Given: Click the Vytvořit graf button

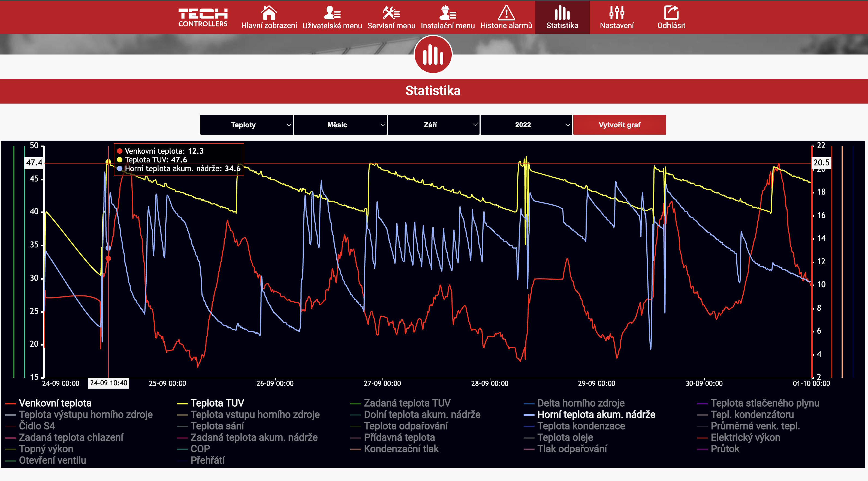Looking at the screenshot, I should coord(619,125).
